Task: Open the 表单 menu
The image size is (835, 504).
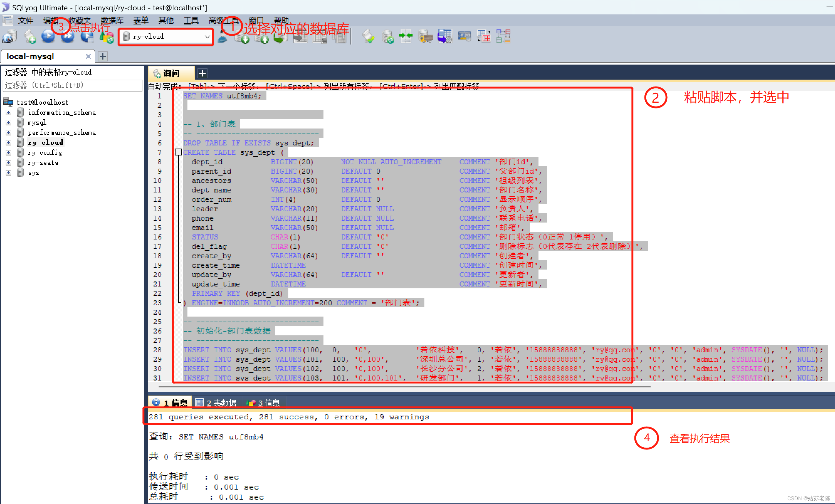Action: pyautogui.click(x=141, y=20)
